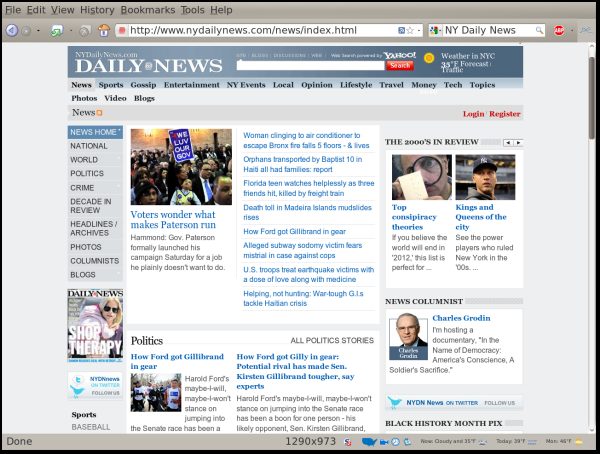Click the Yahoo web search input field
This screenshot has width=600, height=454.
tap(310, 65)
